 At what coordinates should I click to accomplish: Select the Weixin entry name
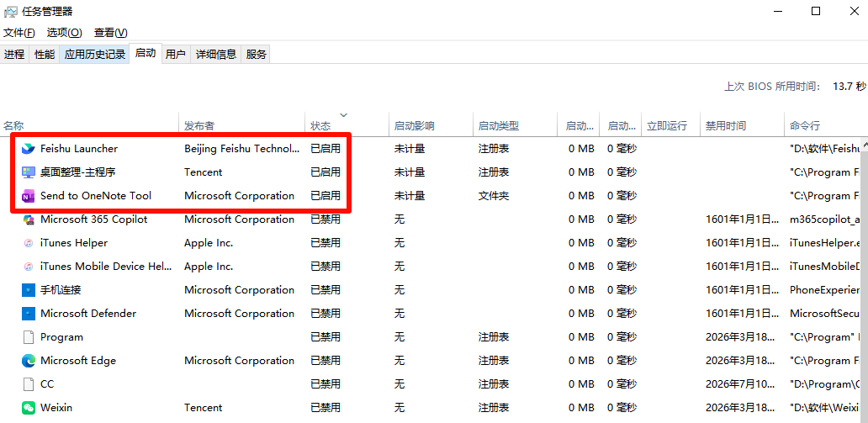56,408
